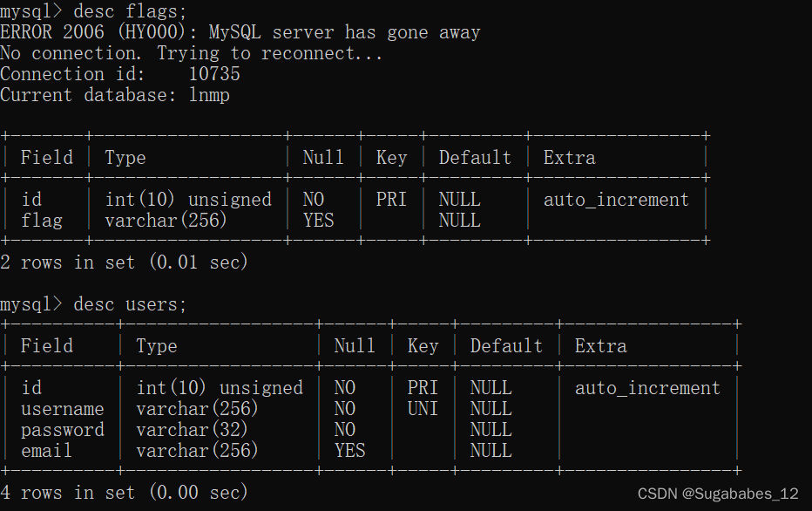
Task: Click the UNI key value for username
Action: point(423,408)
